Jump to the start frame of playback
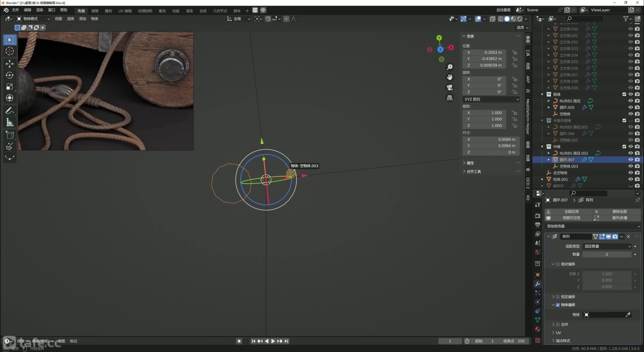Image resolution: width=644 pixels, height=352 pixels. [253, 341]
